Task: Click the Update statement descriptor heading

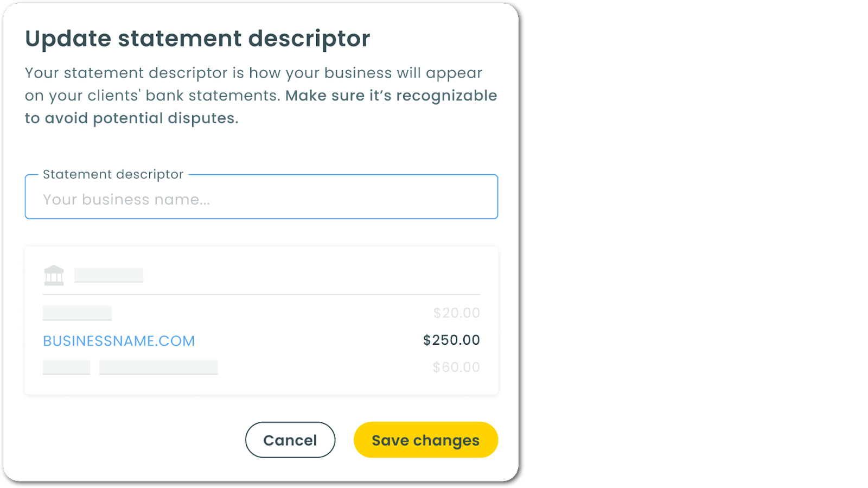Action: tap(197, 39)
